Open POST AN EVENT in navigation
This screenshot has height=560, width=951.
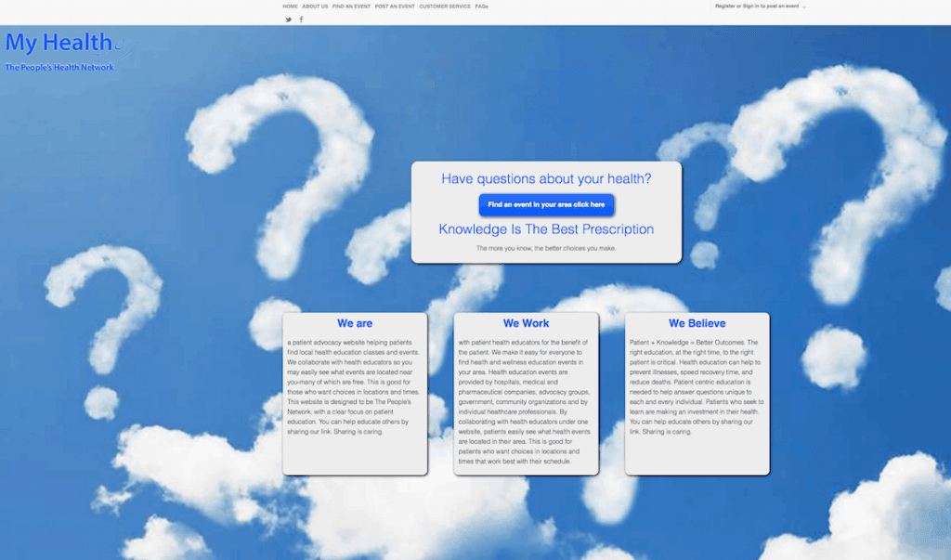click(395, 7)
